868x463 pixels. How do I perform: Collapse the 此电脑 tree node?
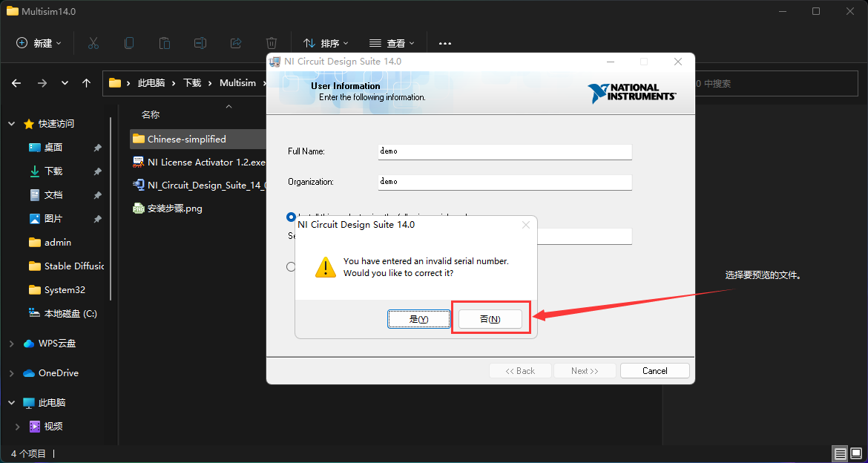click(12, 403)
